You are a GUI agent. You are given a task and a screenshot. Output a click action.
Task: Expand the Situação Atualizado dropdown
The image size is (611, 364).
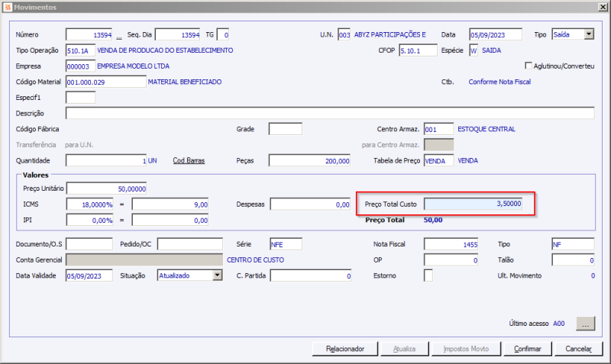(218, 275)
